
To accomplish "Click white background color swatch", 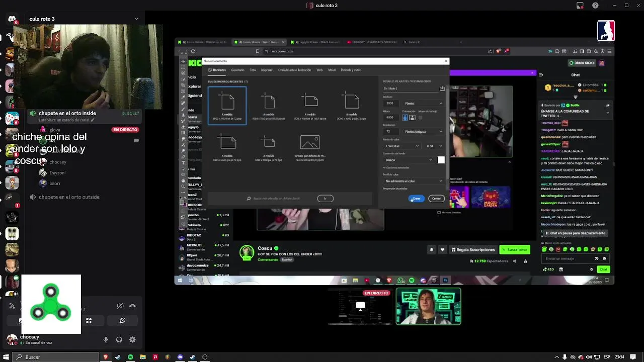I will click(441, 160).
